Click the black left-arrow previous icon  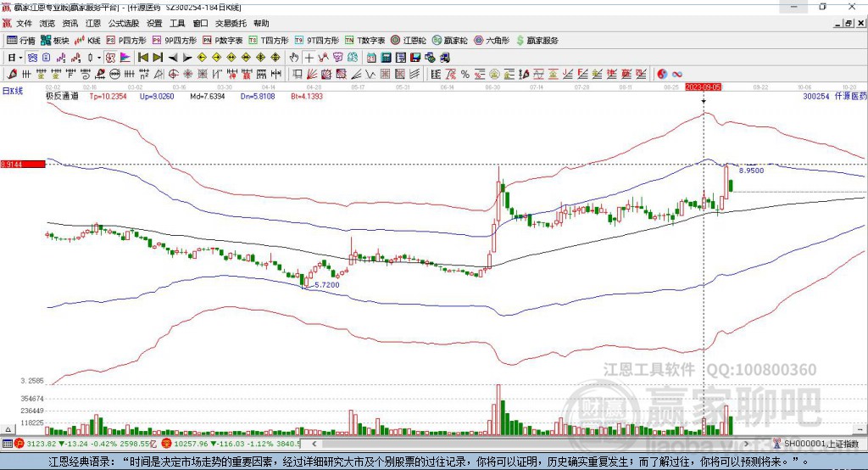pos(173,58)
